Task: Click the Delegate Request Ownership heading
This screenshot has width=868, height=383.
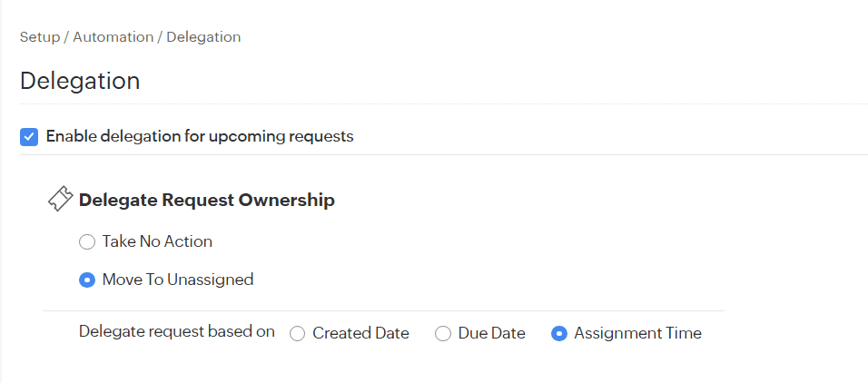Action: [x=207, y=200]
